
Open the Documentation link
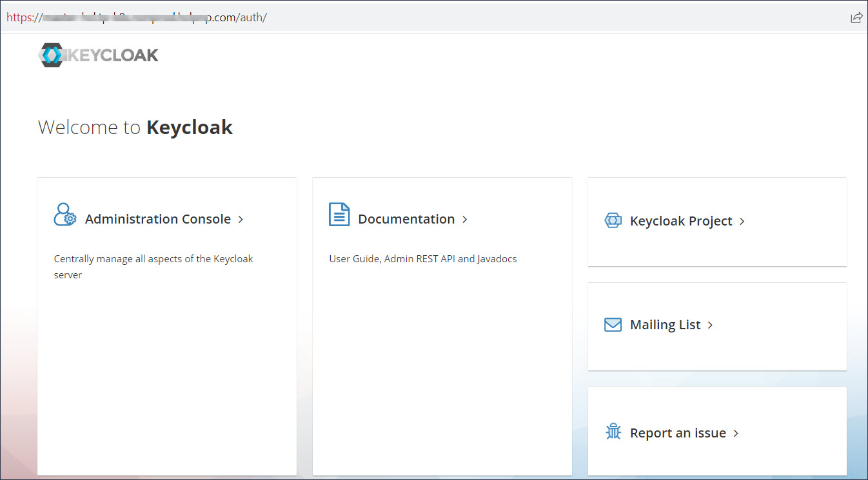click(406, 218)
